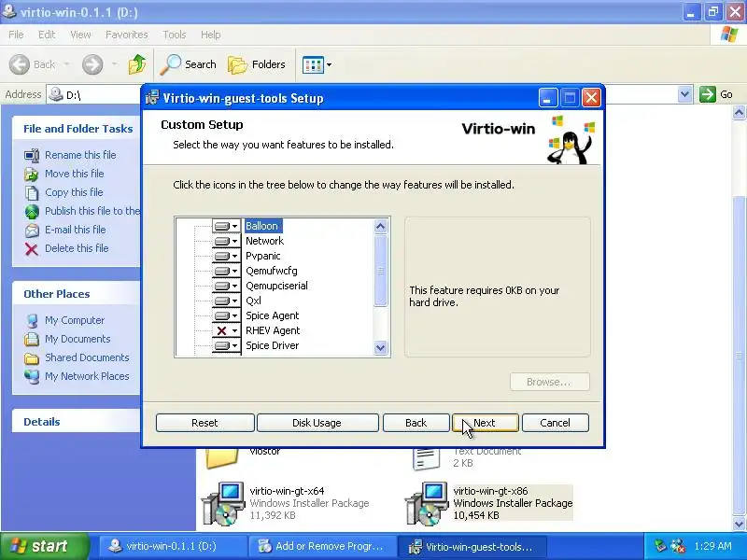This screenshot has width=747, height=560.
Task: Open the RHEV Agent red X dropdown
Action: coord(226,330)
